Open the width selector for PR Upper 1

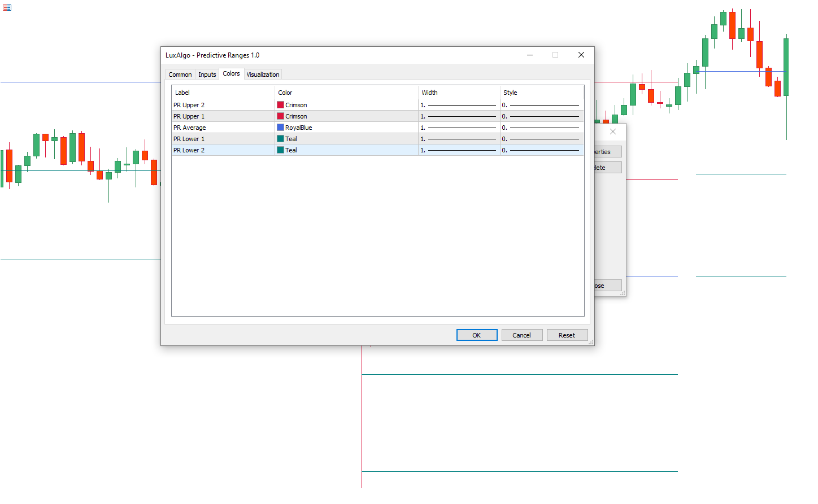click(459, 116)
